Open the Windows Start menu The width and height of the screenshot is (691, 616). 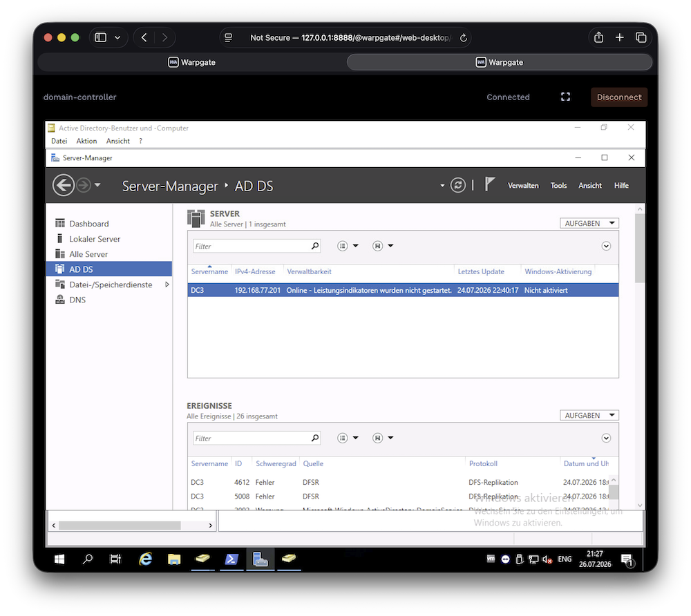(59, 559)
